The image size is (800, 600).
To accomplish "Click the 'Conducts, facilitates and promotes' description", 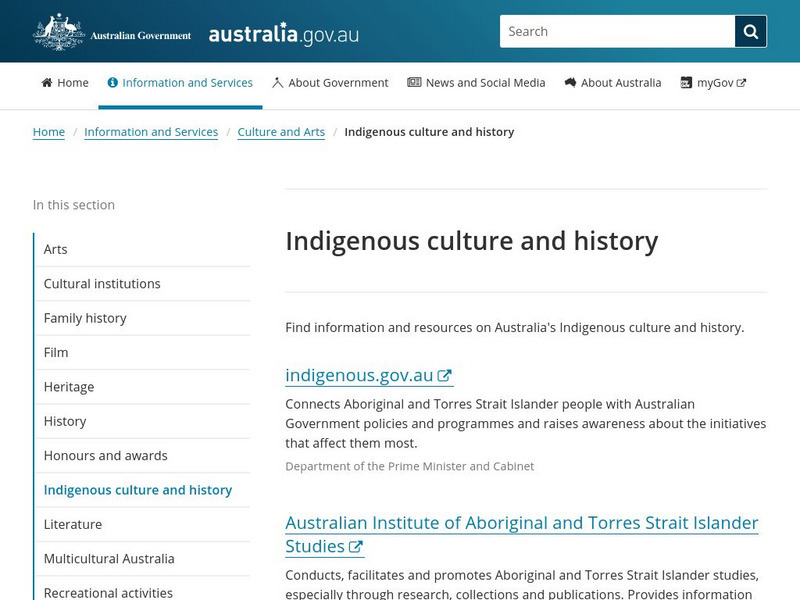I will point(522,584).
